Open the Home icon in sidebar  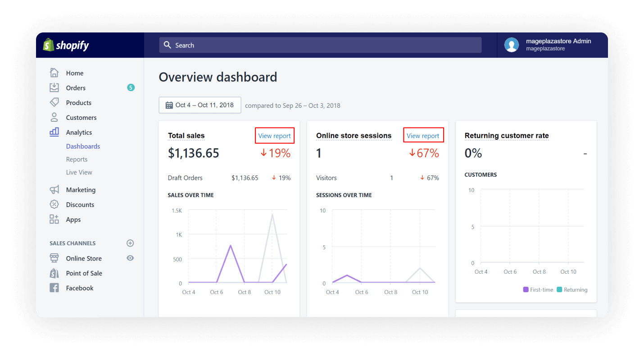[54, 73]
